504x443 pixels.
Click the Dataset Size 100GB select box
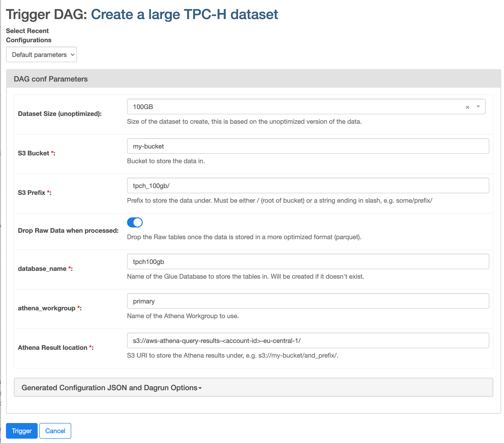tap(306, 107)
